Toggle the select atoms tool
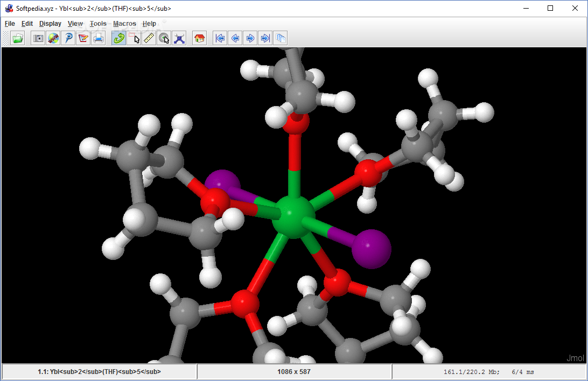The width and height of the screenshot is (588, 381). click(x=134, y=38)
